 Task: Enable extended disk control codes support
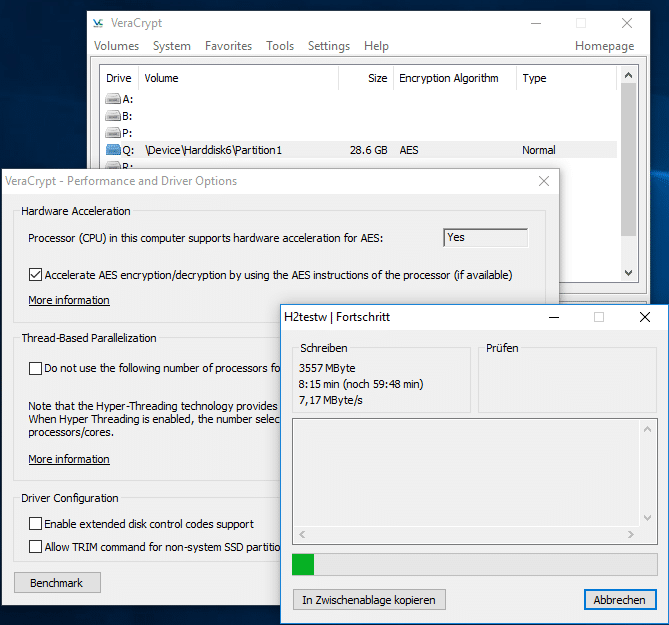pos(36,524)
